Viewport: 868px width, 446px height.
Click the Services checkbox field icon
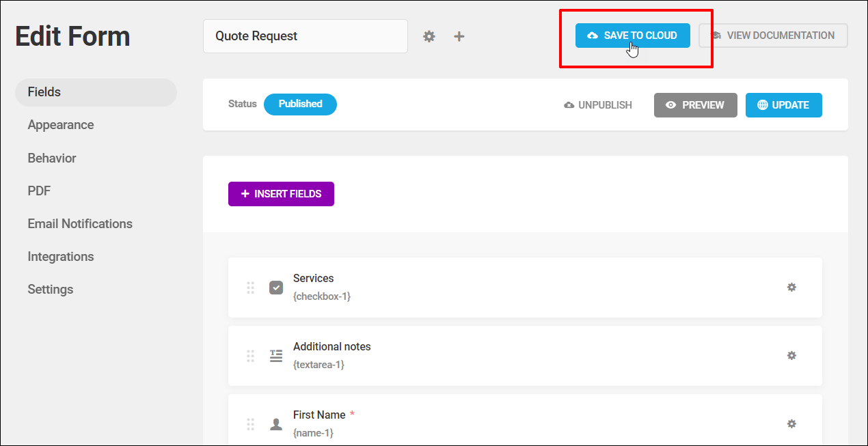[276, 288]
